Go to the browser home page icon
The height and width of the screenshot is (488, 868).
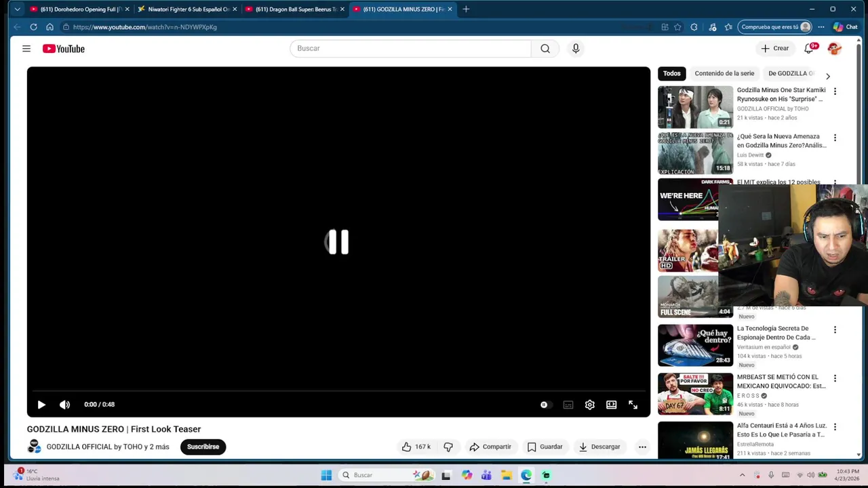coord(50,27)
